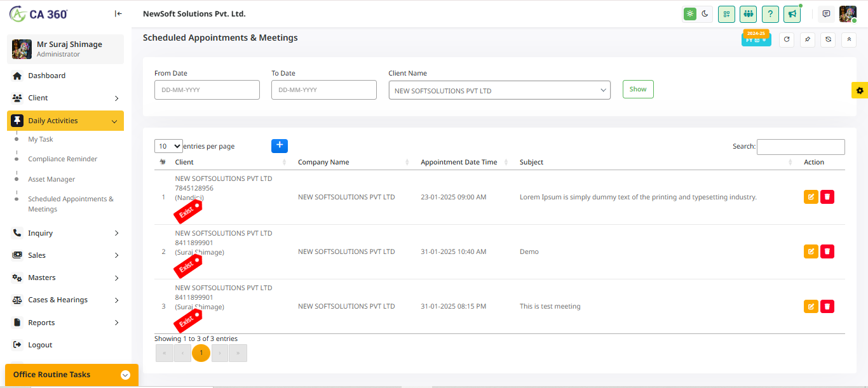The width and height of the screenshot is (868, 388).
Task: Click phone number 7845128956
Action: [x=194, y=188]
